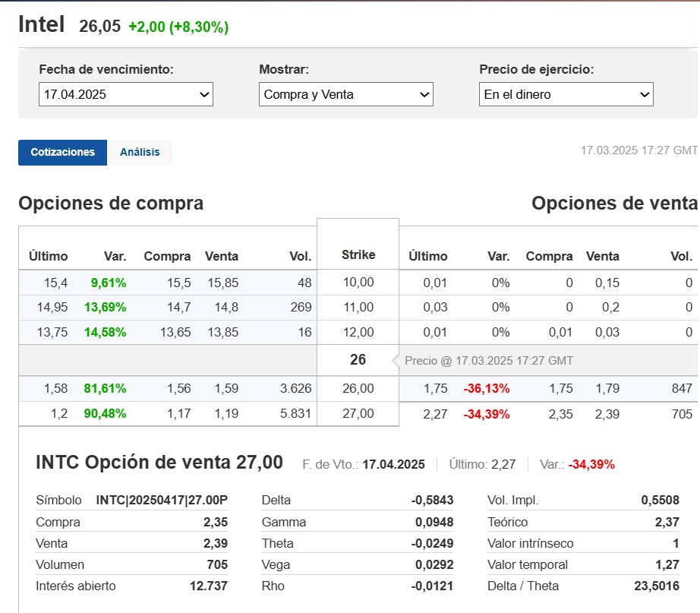The width and height of the screenshot is (700, 613).
Task: Click the put volume 847
Action: (x=682, y=389)
